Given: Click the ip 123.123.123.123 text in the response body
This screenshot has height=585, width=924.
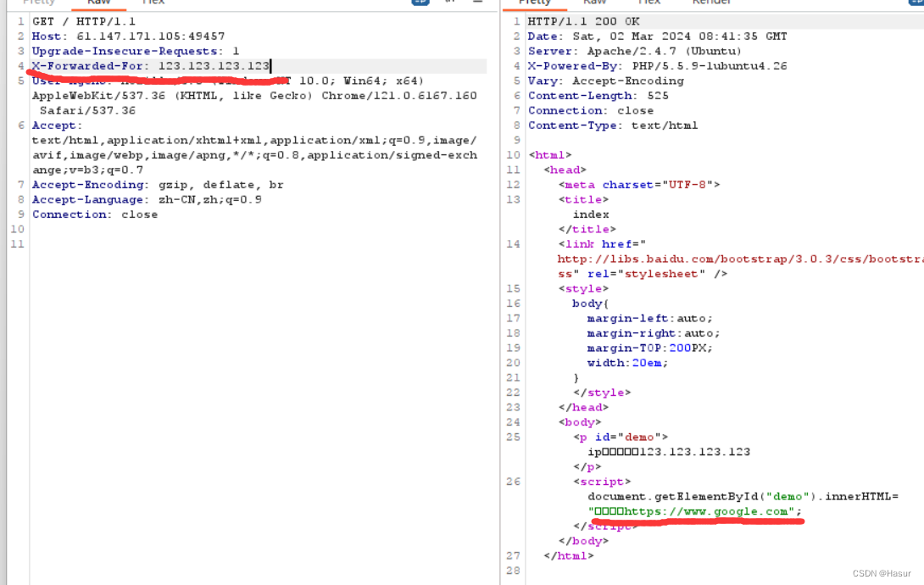Looking at the screenshot, I should click(669, 452).
